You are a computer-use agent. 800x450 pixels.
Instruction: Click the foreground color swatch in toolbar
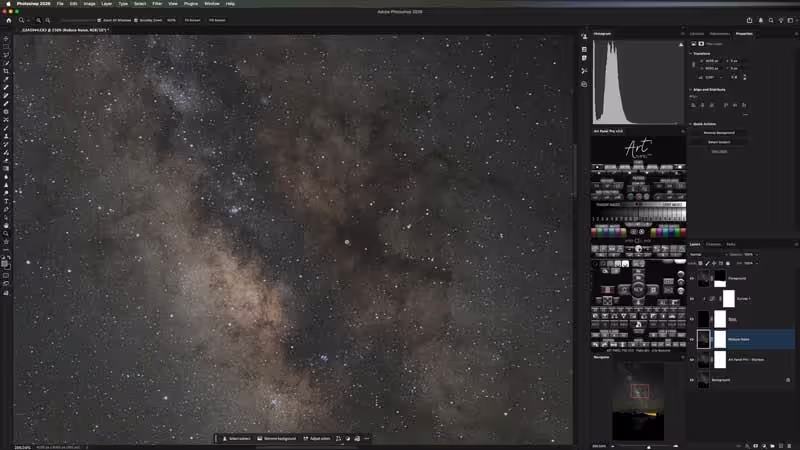tap(5, 263)
